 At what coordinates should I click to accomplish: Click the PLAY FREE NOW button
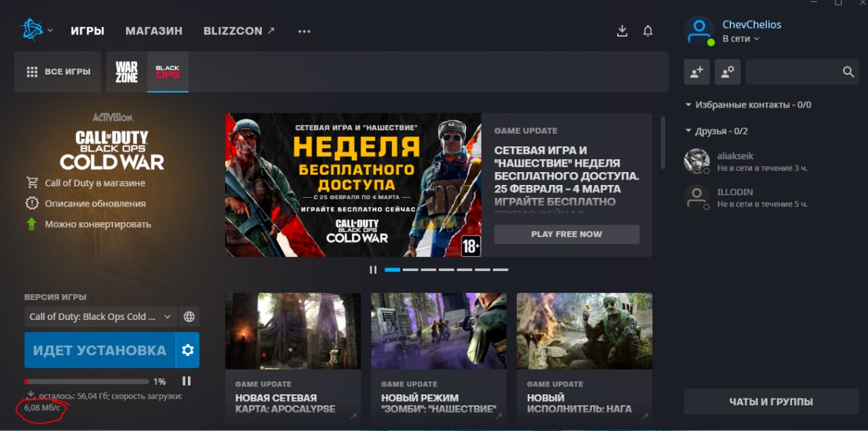(567, 234)
